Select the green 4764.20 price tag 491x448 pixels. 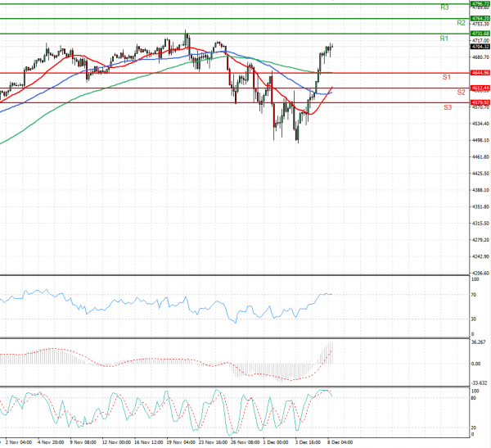coord(480,19)
